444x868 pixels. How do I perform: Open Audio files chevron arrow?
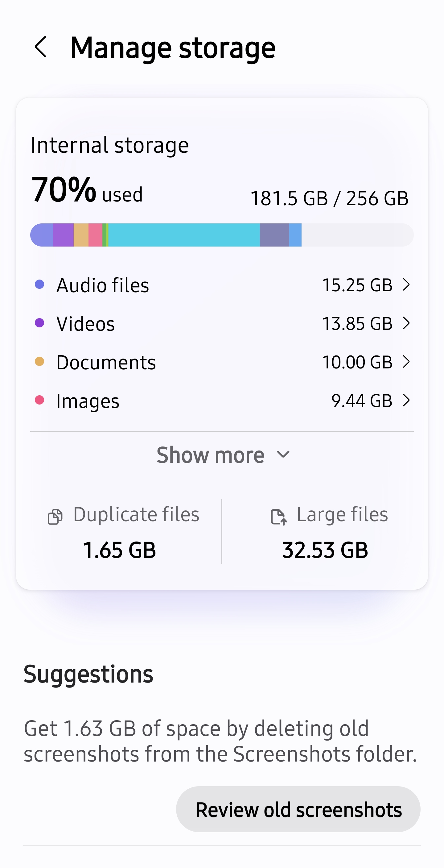pyautogui.click(x=406, y=285)
